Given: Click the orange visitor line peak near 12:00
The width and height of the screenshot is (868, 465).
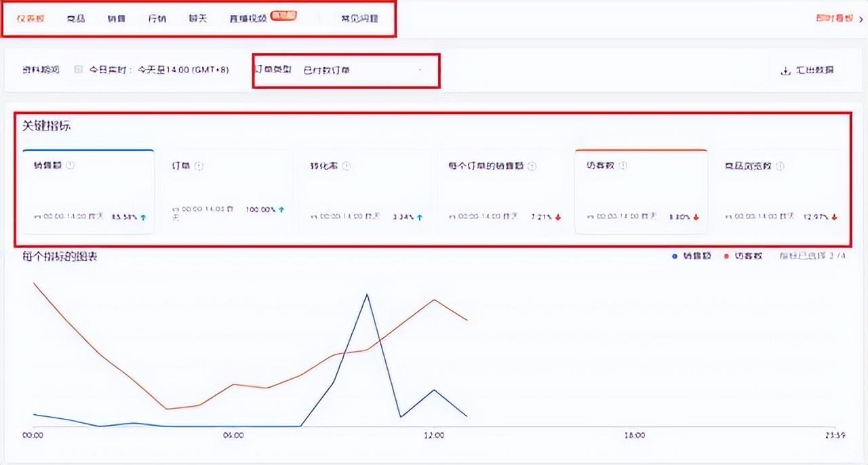Looking at the screenshot, I should coord(434,300).
